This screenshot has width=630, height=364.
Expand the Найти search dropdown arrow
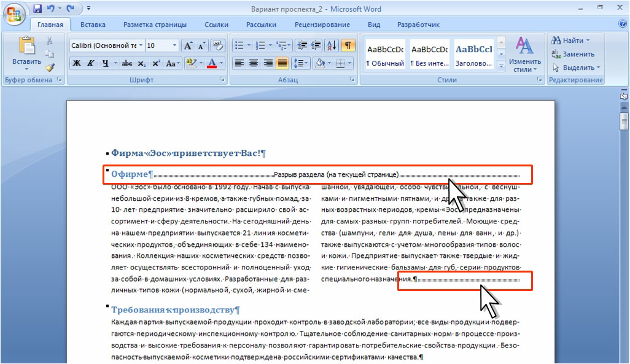pyautogui.click(x=588, y=41)
